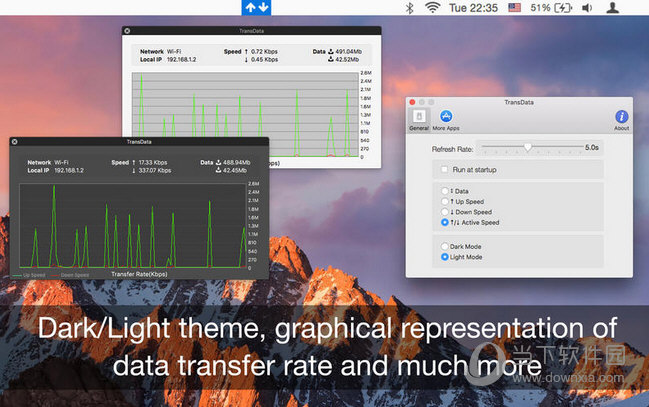Open the battery status 51% icon

point(551,7)
